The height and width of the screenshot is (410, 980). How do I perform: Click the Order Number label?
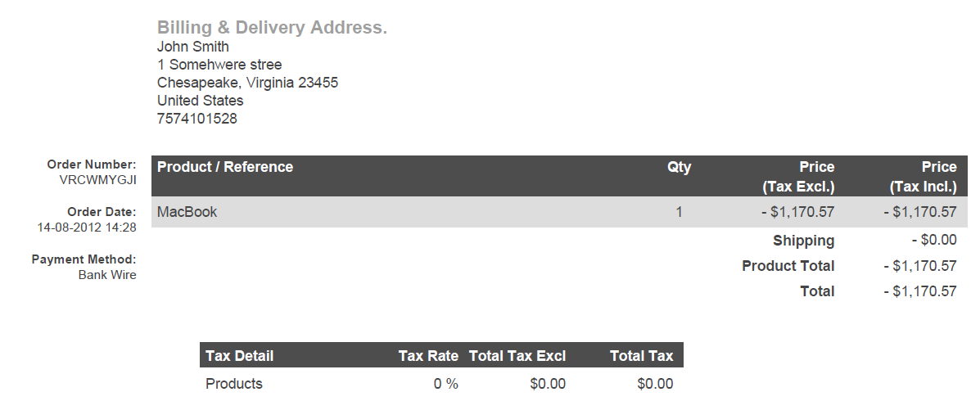tap(92, 164)
